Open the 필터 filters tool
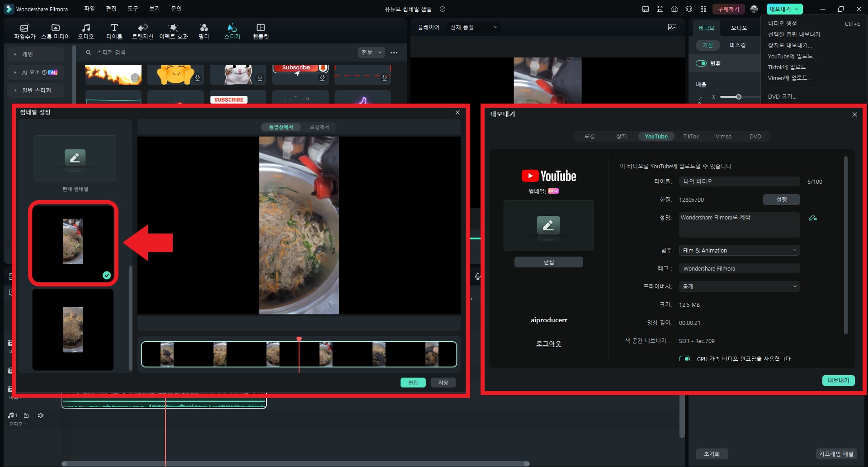The width and height of the screenshot is (868, 467). 204,32
